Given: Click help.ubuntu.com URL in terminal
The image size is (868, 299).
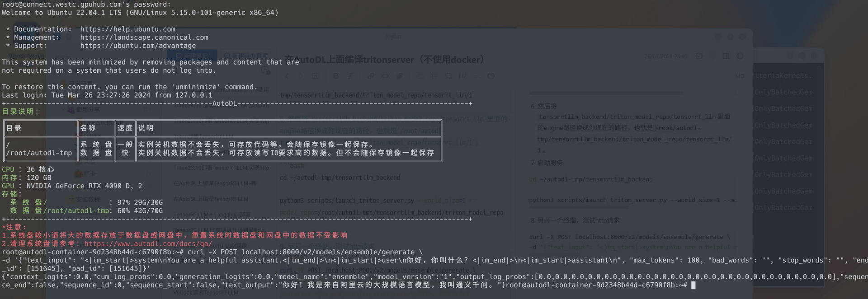Looking at the screenshot, I should (x=128, y=29).
